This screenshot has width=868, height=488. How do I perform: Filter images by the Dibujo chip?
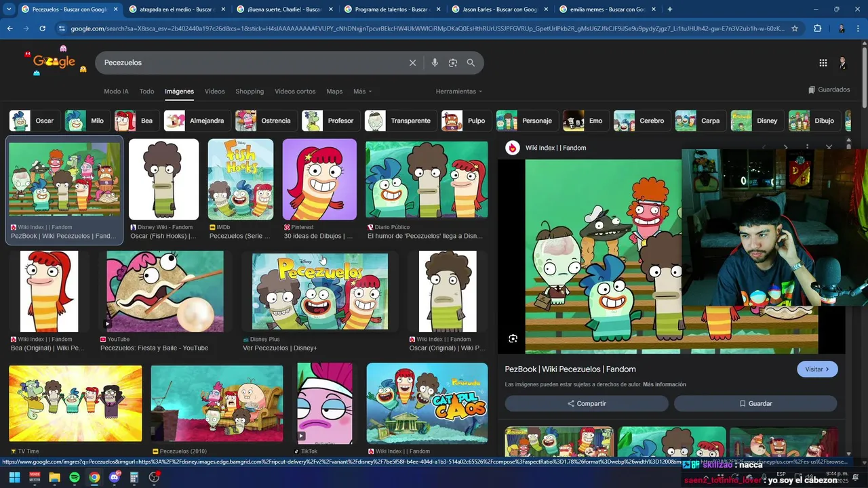coord(814,121)
